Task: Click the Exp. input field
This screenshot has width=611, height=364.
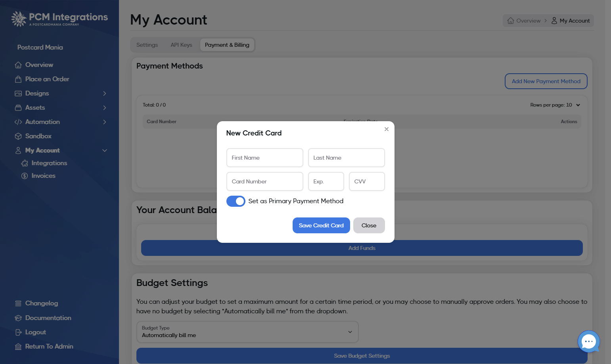Action: point(326,181)
